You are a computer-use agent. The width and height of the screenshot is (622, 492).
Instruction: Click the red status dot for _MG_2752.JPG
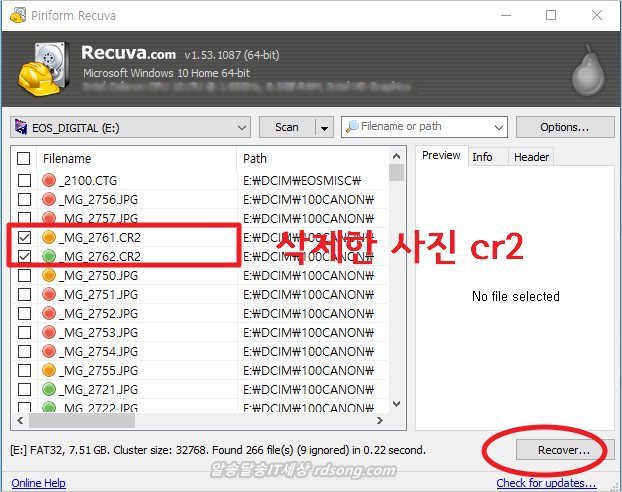coord(49,313)
